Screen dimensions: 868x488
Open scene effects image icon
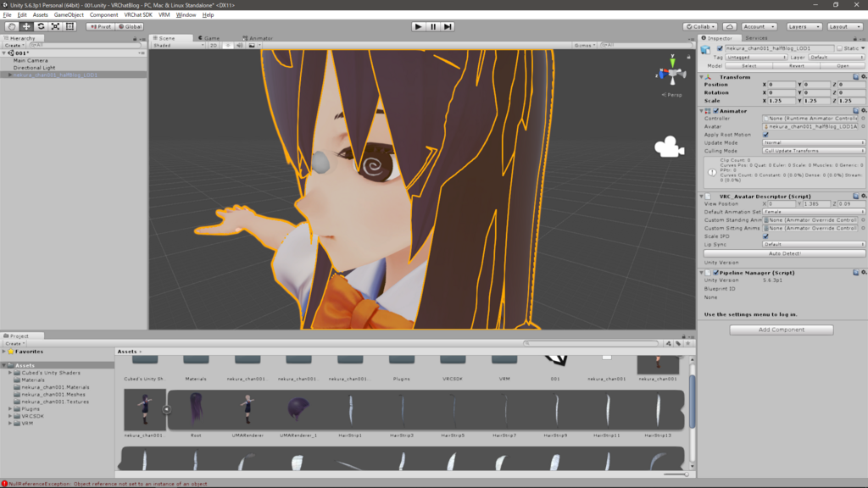click(252, 46)
